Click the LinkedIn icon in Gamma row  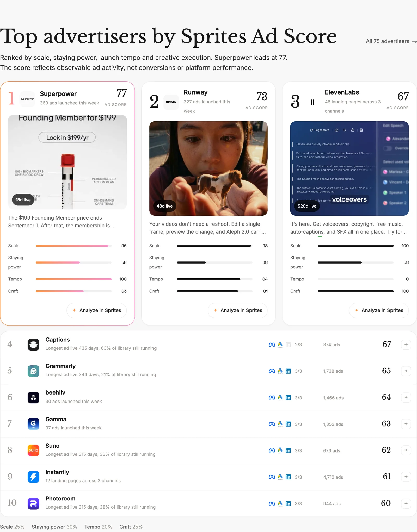(288, 424)
